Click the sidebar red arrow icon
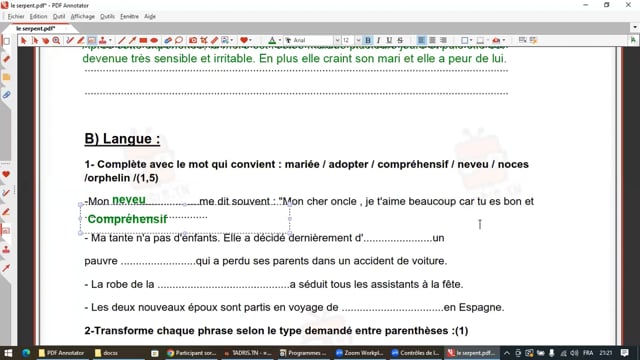 [x=6, y=268]
